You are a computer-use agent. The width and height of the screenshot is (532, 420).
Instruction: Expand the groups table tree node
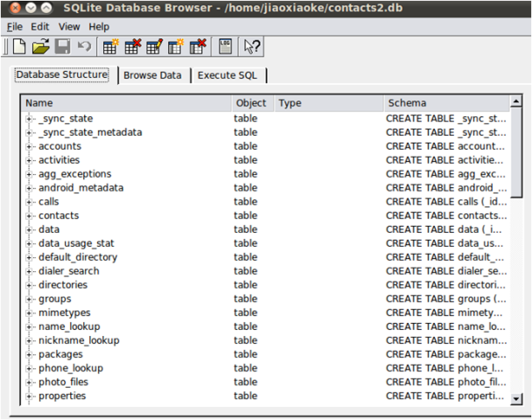30,298
